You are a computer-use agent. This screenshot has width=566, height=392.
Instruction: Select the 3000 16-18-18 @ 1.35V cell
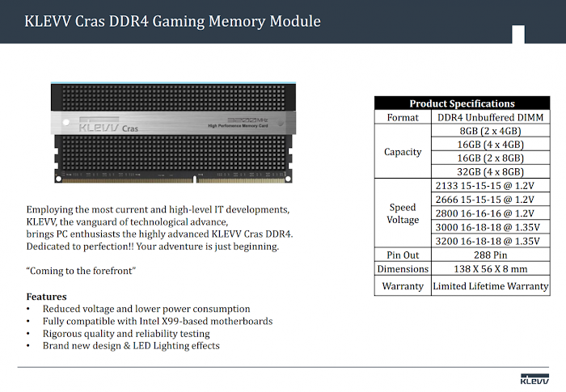pyautogui.click(x=490, y=227)
